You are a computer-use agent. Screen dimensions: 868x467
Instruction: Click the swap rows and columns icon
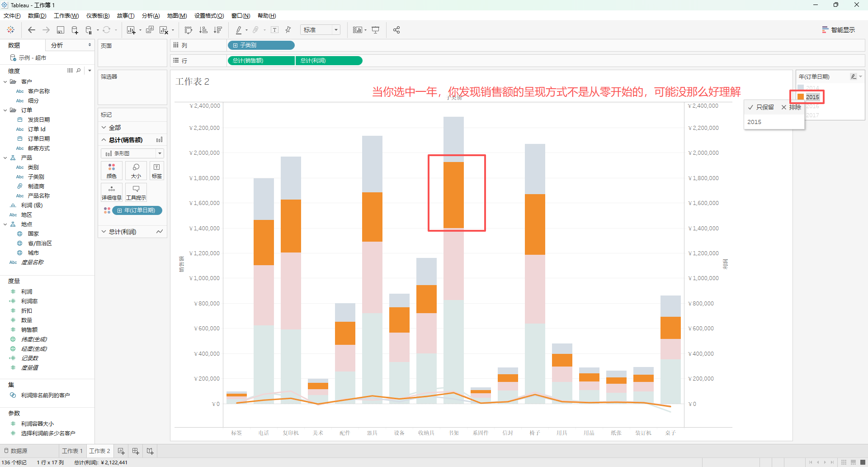(189, 30)
